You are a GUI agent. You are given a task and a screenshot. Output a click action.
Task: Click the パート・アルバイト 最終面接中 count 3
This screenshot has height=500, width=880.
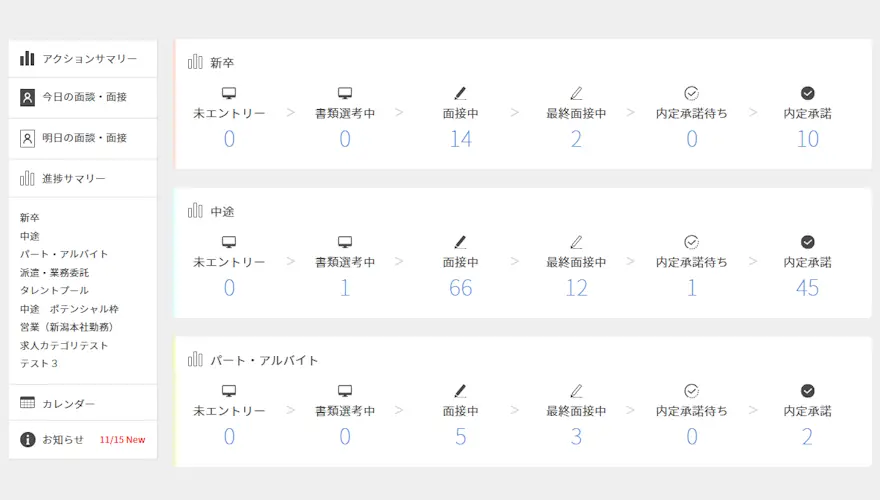576,437
